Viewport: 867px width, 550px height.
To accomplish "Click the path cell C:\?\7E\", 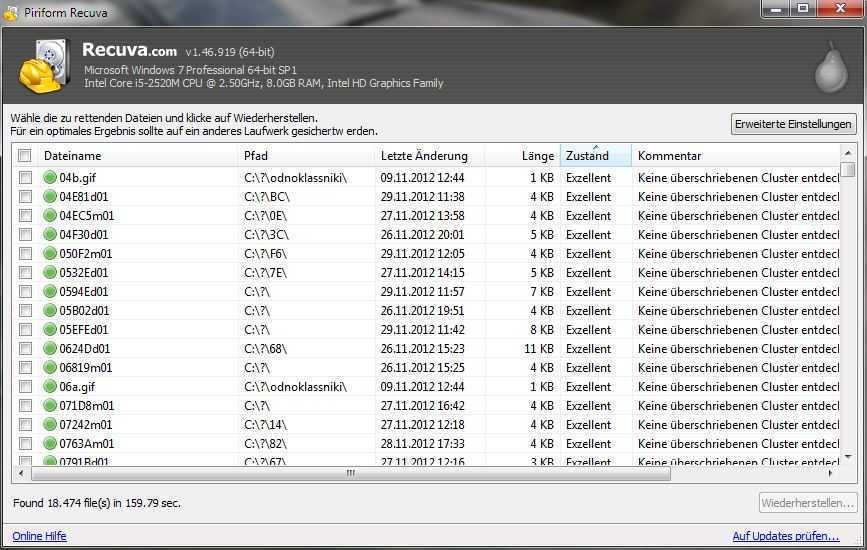I will [x=265, y=273].
